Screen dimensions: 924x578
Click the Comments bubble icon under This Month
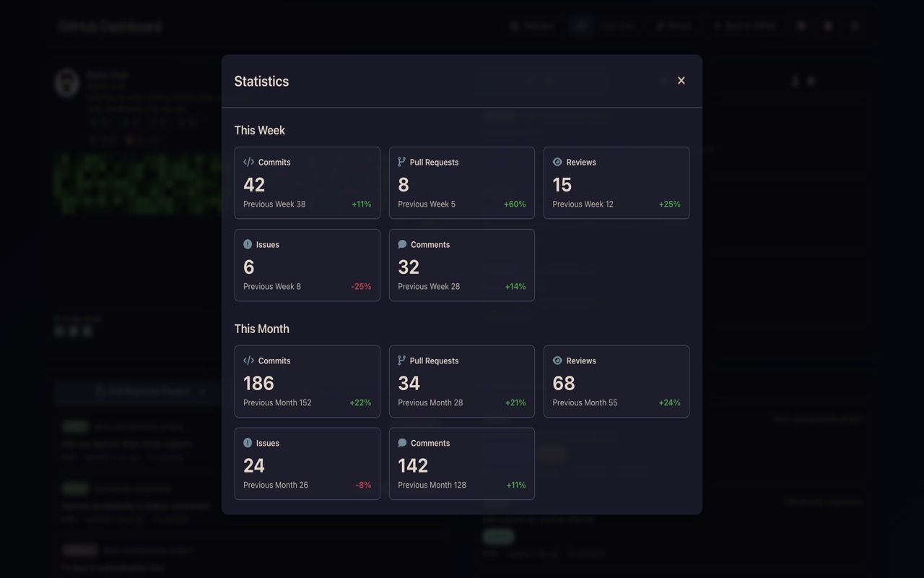coord(403,443)
